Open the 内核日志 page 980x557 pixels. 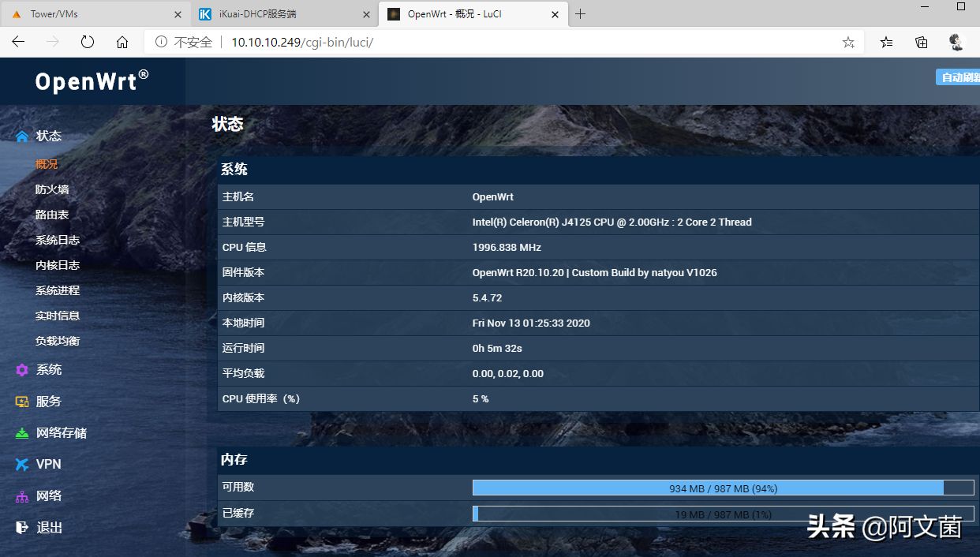[x=58, y=265]
